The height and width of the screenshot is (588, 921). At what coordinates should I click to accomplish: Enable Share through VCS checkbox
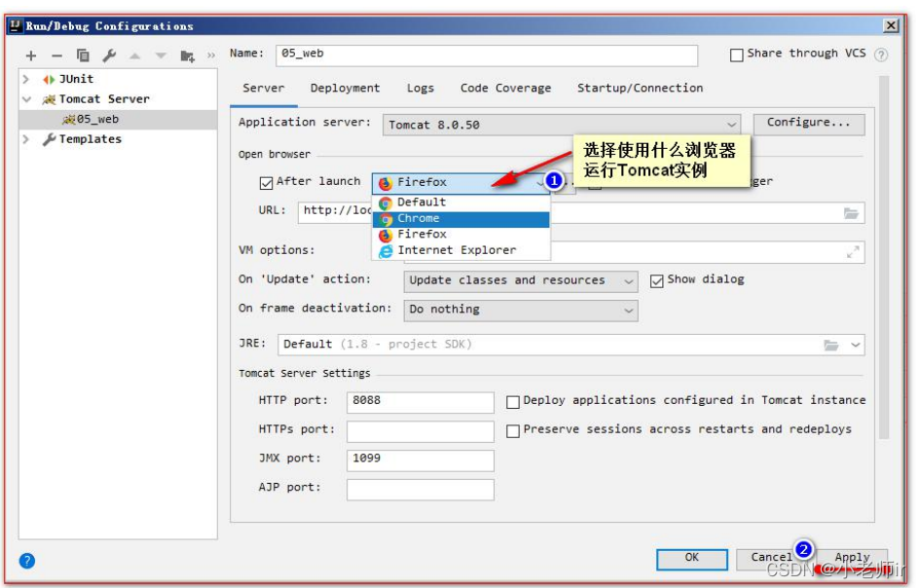click(736, 55)
